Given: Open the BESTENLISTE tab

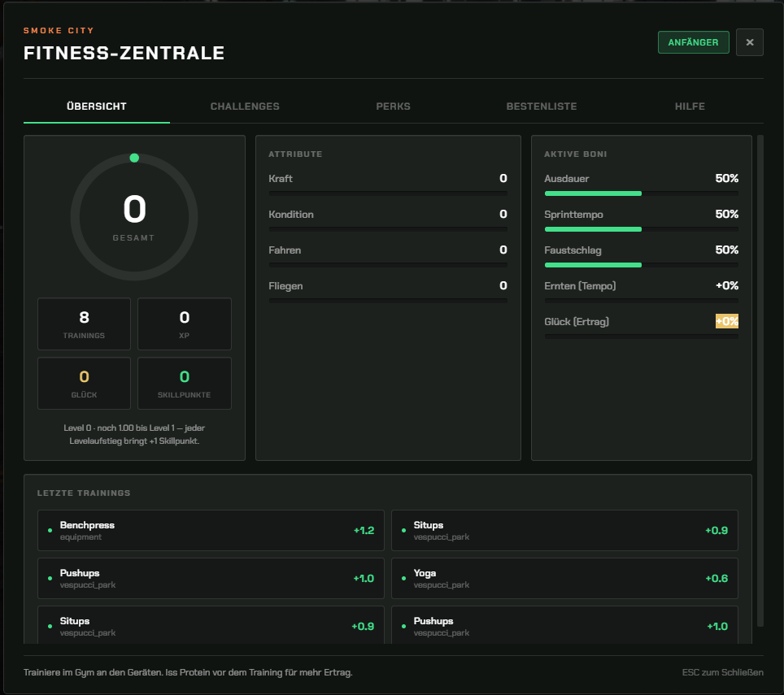Looking at the screenshot, I should coord(542,106).
